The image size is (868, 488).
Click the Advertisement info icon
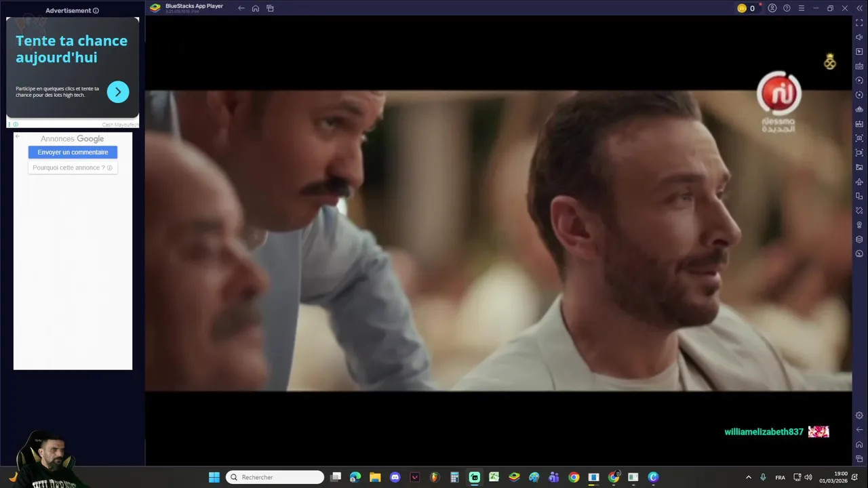click(96, 11)
